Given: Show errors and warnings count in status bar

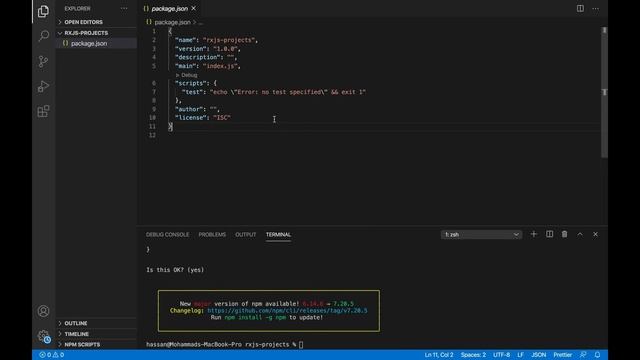Looking at the screenshot, I should [x=51, y=355].
